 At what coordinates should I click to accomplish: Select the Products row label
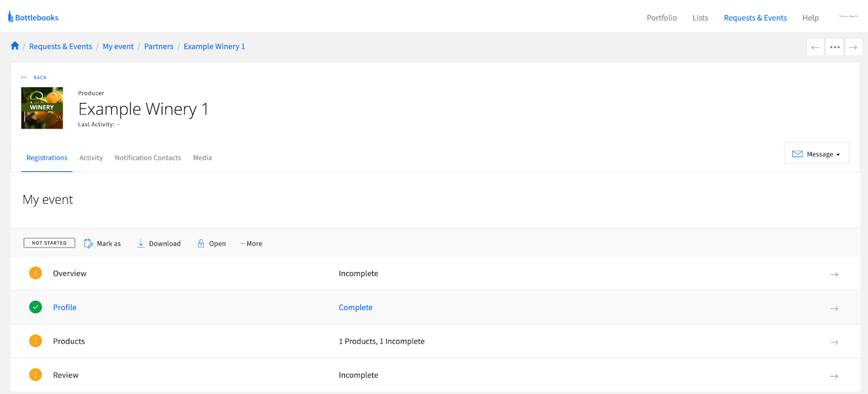69,341
